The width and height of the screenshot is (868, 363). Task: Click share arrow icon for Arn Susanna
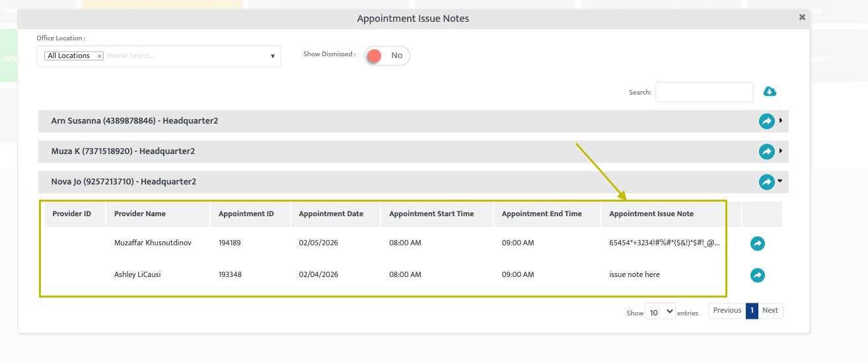766,121
